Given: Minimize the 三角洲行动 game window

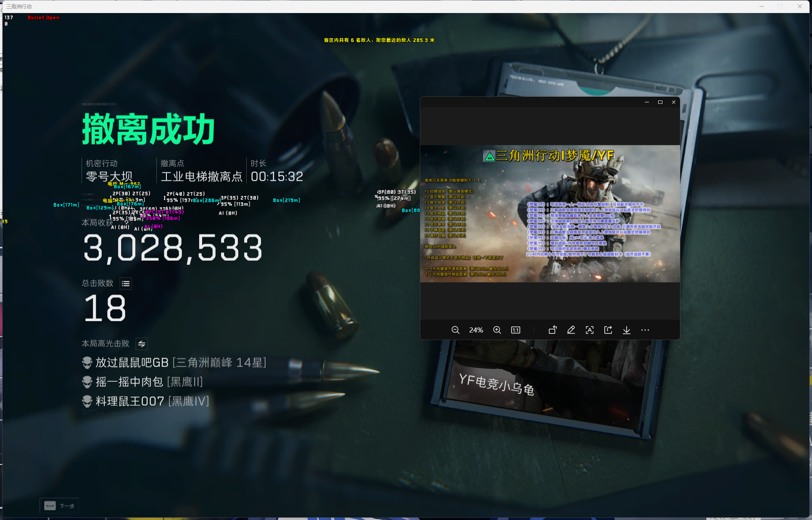Looking at the screenshot, I should pyautogui.click(x=762, y=6).
